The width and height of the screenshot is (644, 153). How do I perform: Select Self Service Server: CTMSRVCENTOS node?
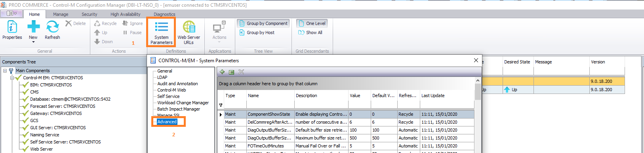coord(65,142)
